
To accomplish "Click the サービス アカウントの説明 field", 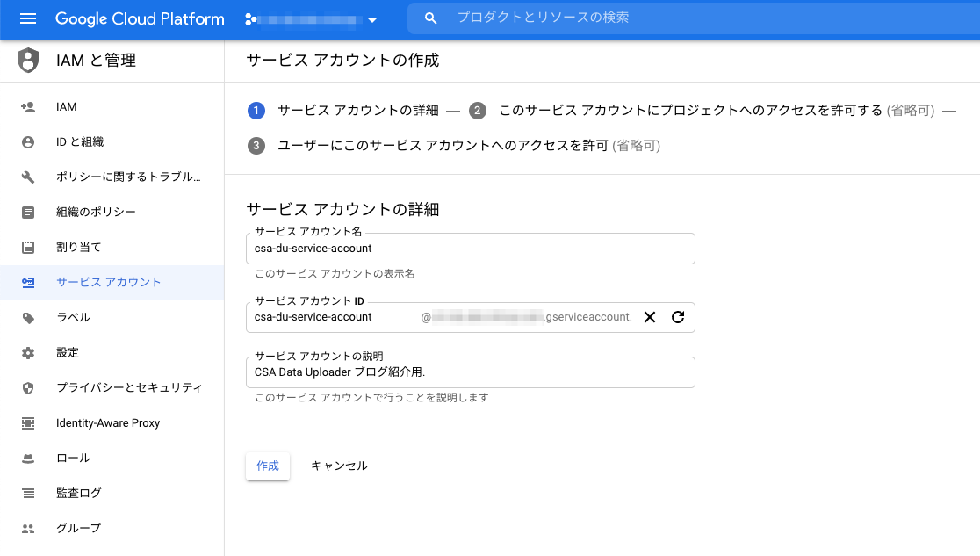I will (470, 372).
